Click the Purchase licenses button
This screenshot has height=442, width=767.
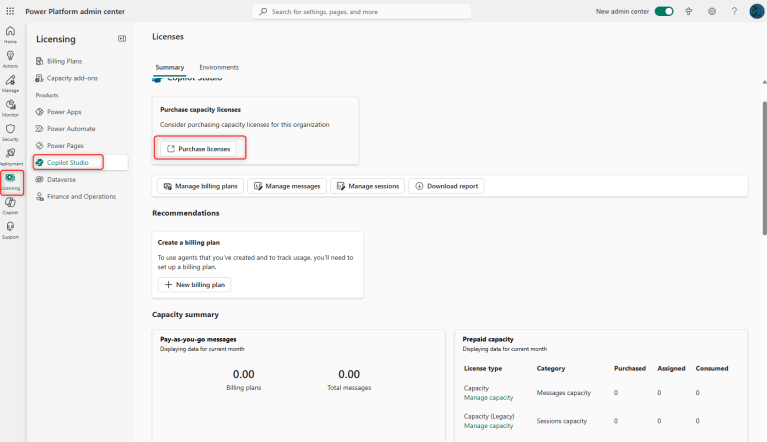[x=199, y=149]
